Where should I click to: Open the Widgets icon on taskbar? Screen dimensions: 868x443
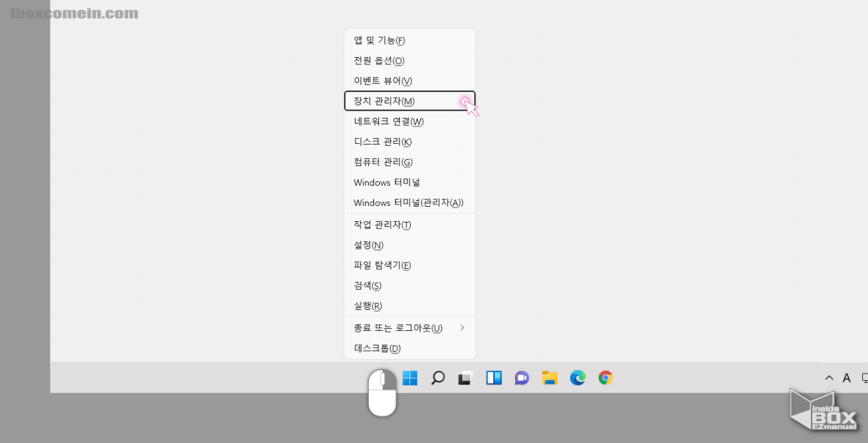coord(494,378)
